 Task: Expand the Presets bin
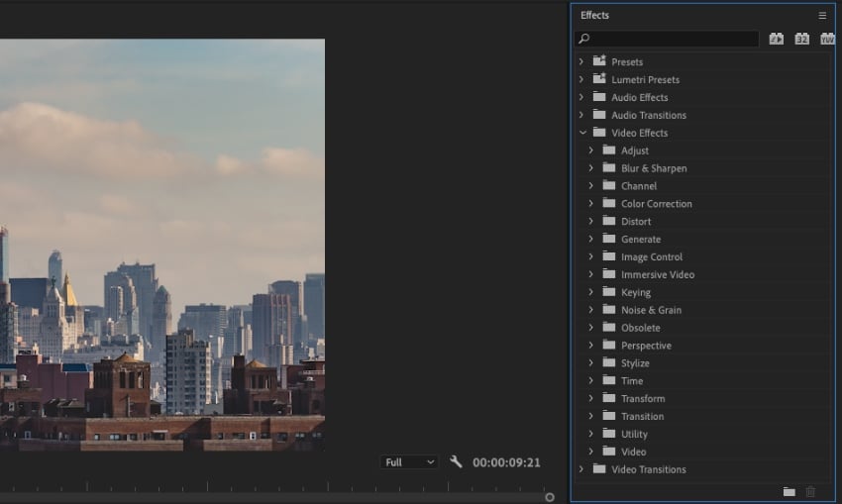[x=581, y=61]
